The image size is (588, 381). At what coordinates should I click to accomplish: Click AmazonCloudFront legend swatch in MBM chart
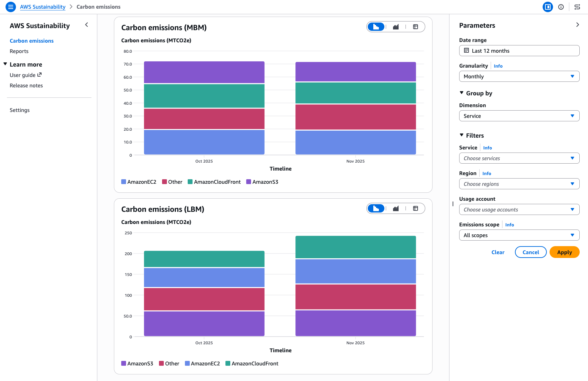point(190,182)
